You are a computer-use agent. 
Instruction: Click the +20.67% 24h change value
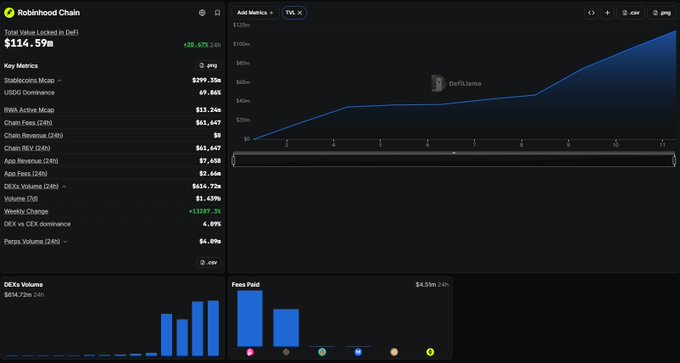[196, 45]
